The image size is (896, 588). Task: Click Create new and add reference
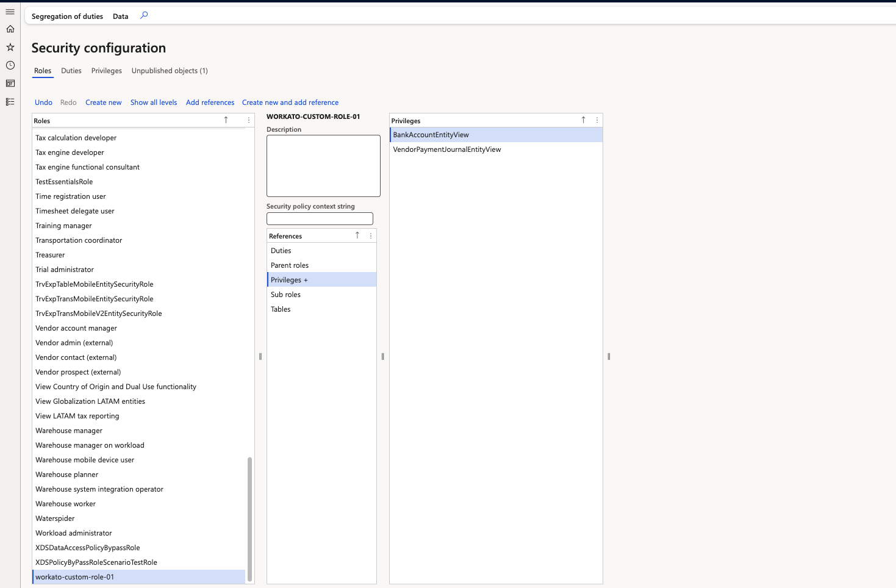(290, 102)
